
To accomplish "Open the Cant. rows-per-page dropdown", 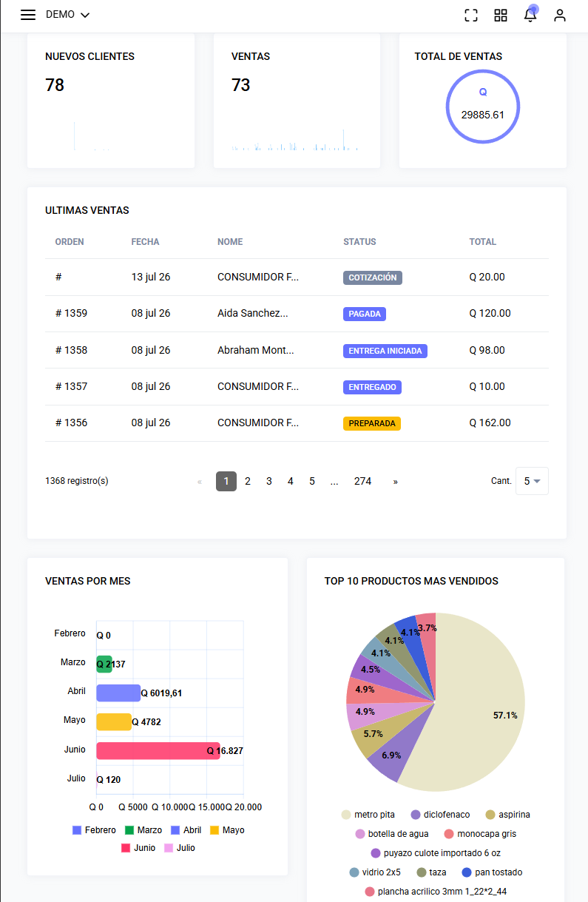I will coord(532,481).
